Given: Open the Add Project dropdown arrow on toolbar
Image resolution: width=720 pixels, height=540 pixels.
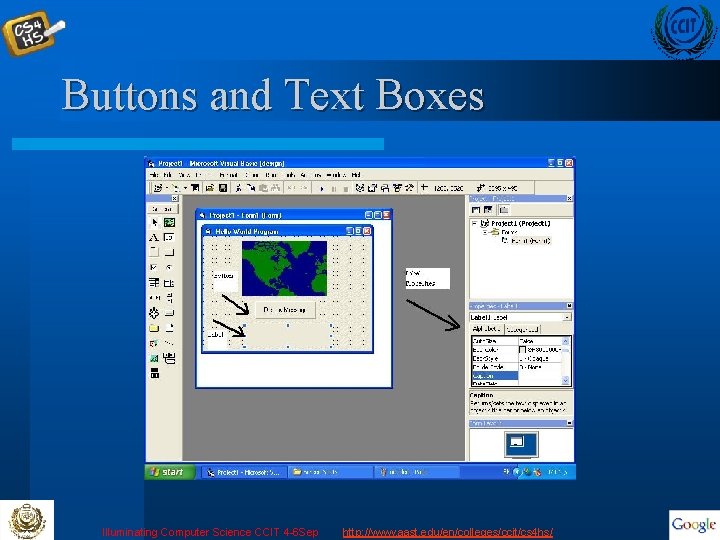Looking at the screenshot, I should 168,188.
